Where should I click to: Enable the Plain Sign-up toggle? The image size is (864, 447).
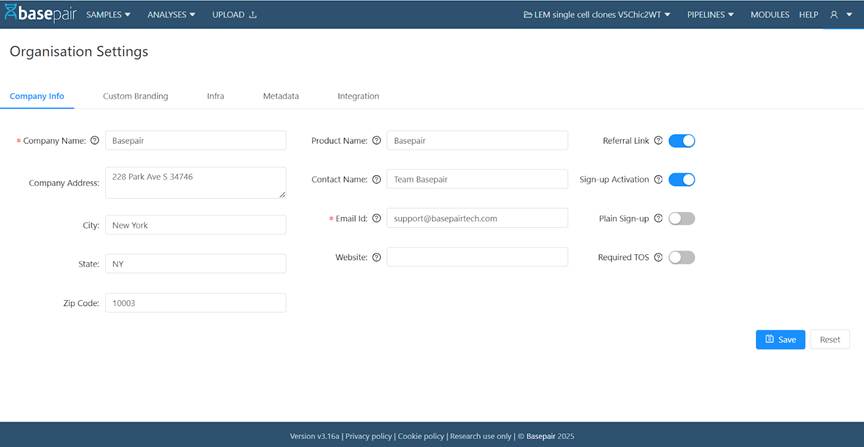tap(681, 218)
